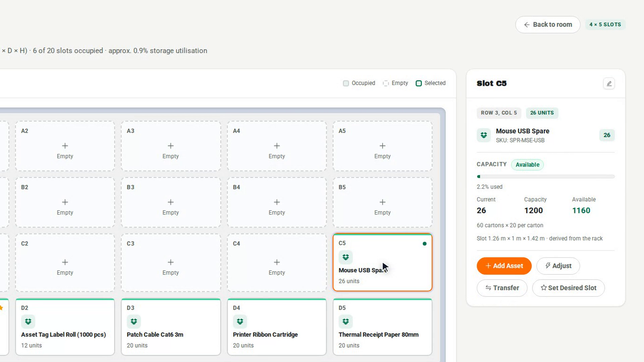This screenshot has width=644, height=362.
Task: Select Printer Ribbon Cartridge slot D4
Action: pos(277,327)
